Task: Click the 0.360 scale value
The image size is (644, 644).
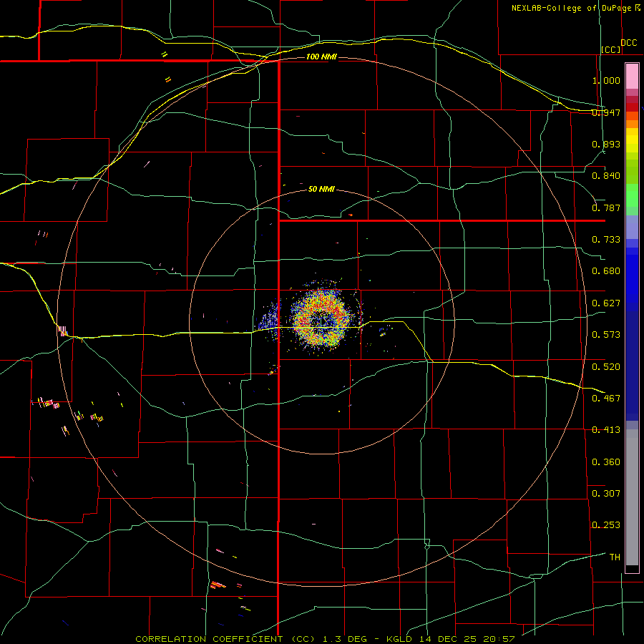Action: click(606, 462)
